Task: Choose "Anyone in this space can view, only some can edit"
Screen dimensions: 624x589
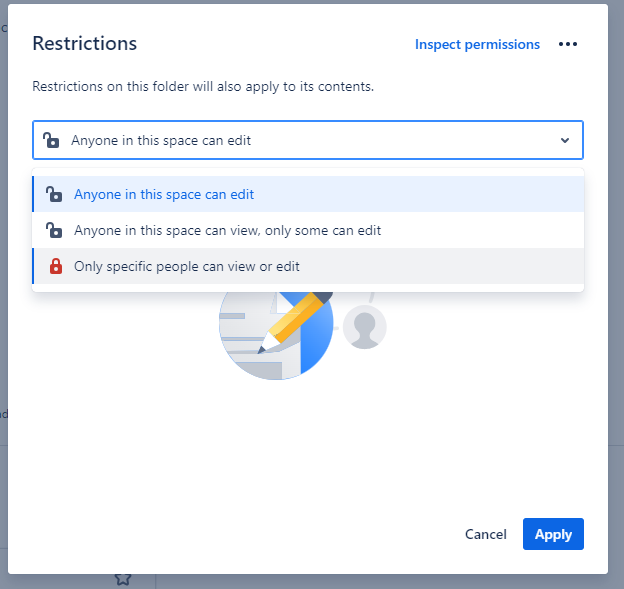Action: pos(227,231)
